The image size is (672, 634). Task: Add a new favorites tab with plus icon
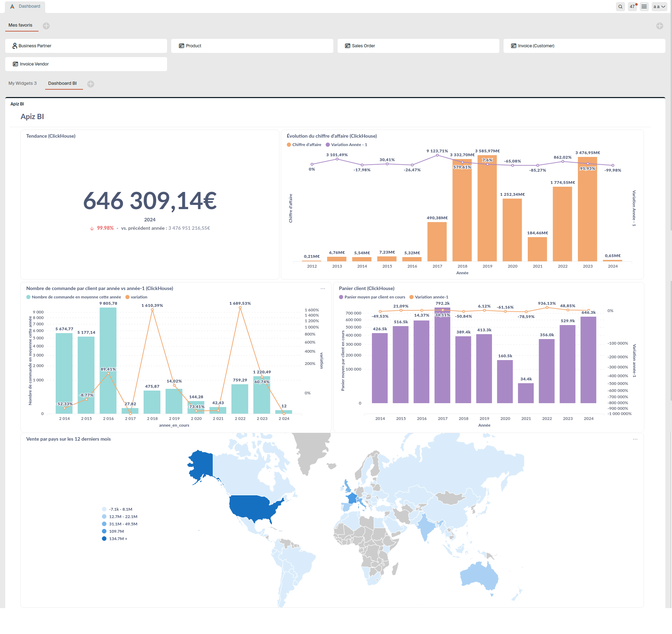click(46, 26)
